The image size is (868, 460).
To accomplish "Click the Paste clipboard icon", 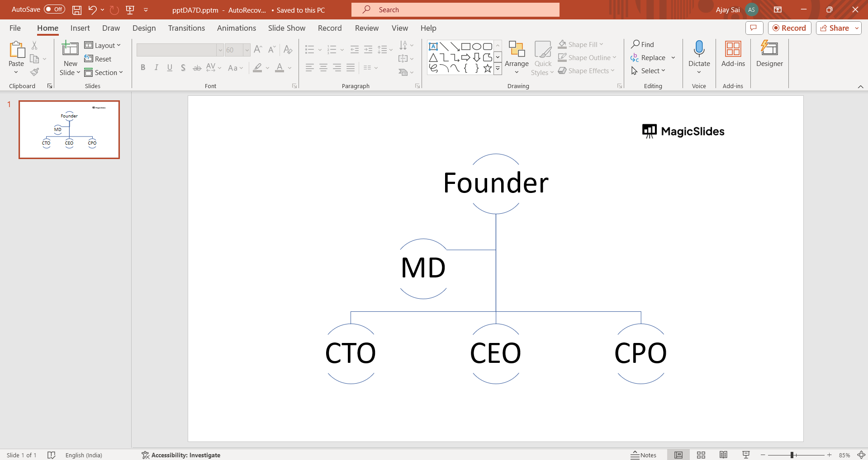I will [x=17, y=50].
